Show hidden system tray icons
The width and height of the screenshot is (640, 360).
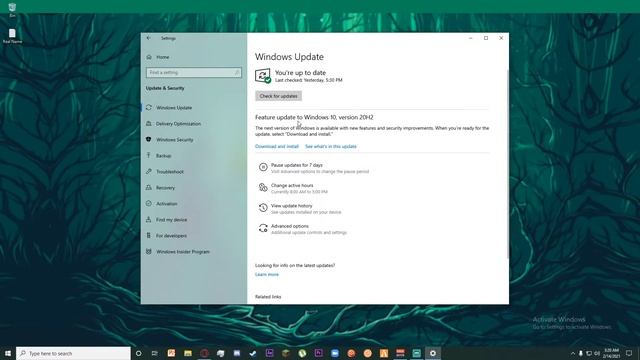[573, 353]
